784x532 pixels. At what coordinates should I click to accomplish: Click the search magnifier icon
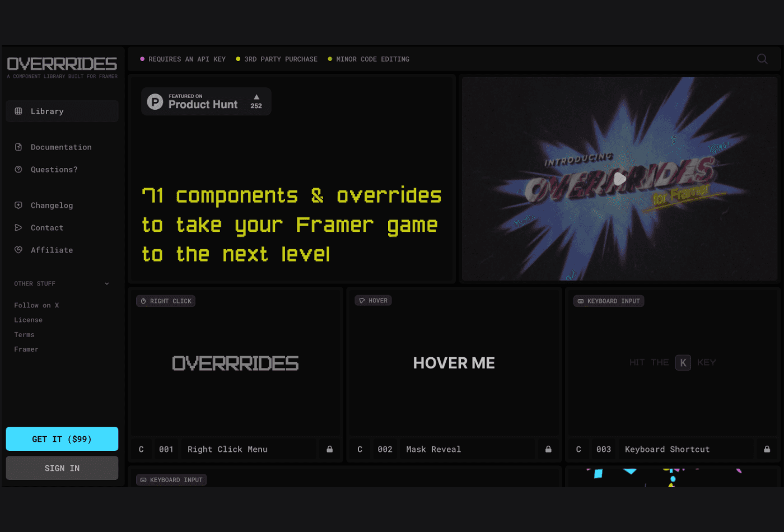762,59
